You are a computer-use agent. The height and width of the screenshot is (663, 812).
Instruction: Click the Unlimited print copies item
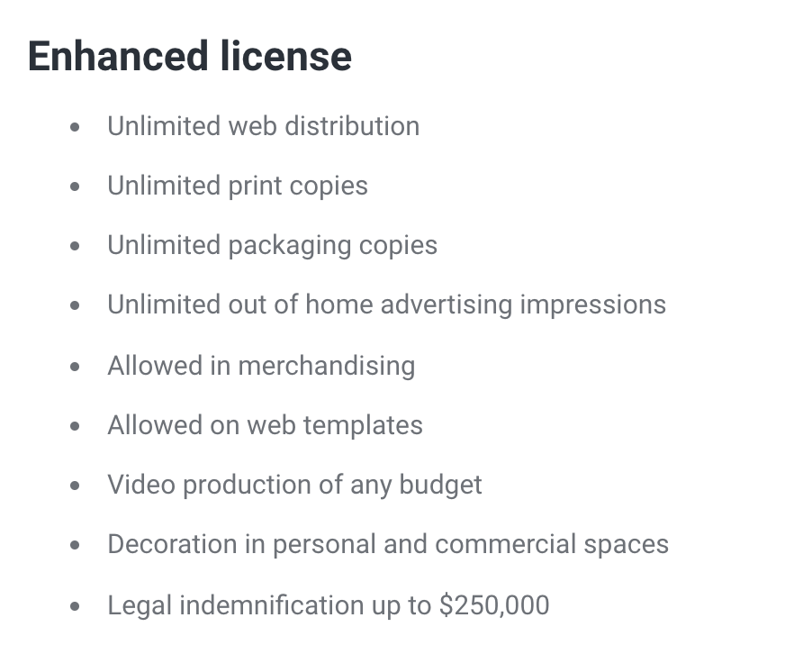click(x=237, y=186)
